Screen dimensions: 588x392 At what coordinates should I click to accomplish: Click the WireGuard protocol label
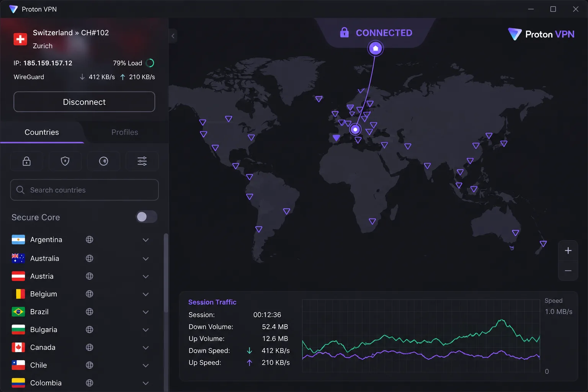click(x=29, y=77)
